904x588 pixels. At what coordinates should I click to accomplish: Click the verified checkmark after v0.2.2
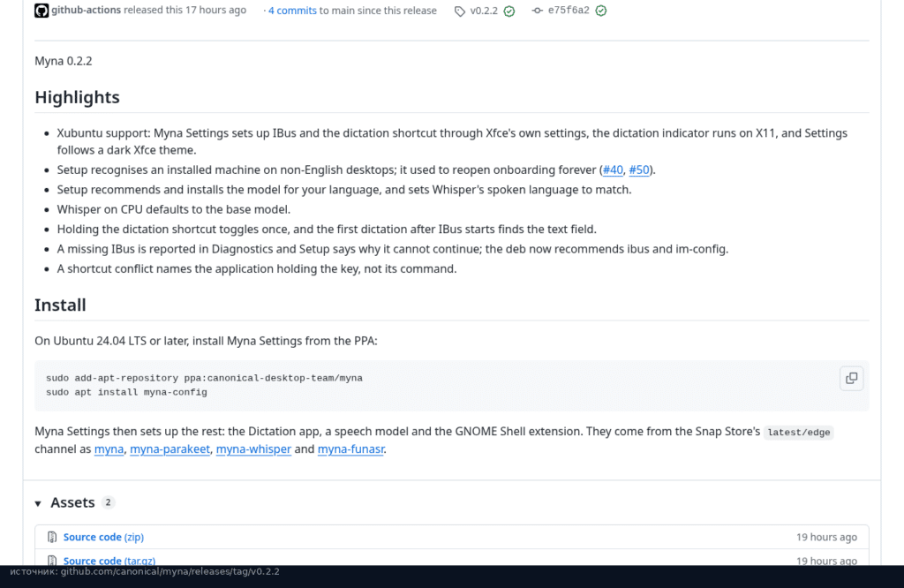click(509, 11)
